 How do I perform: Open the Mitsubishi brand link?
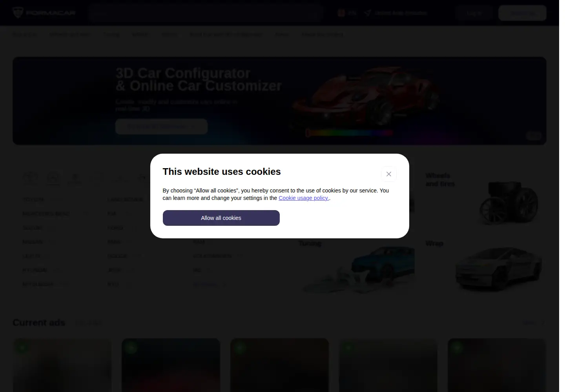point(38,284)
